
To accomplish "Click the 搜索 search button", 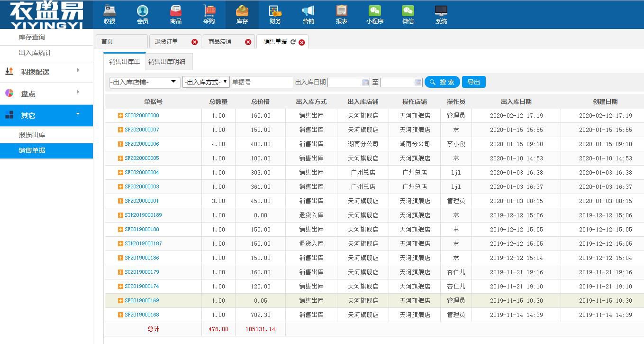I will 442,82.
